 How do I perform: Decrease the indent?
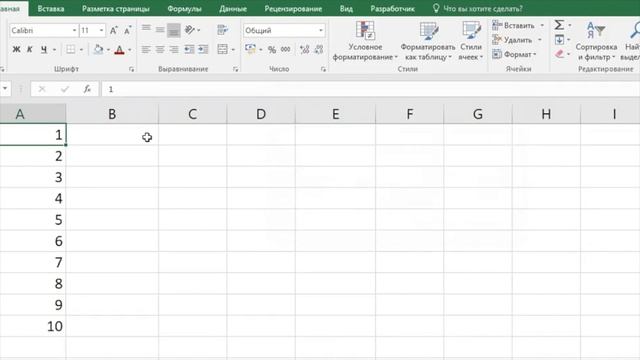pyautogui.click(x=189, y=49)
